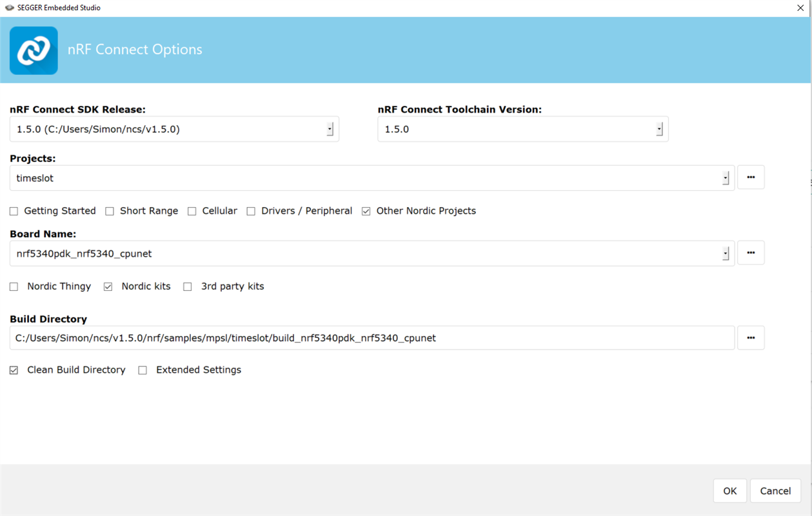
Task: Click the SEGGER icon in the title bar
Action: pos(9,8)
